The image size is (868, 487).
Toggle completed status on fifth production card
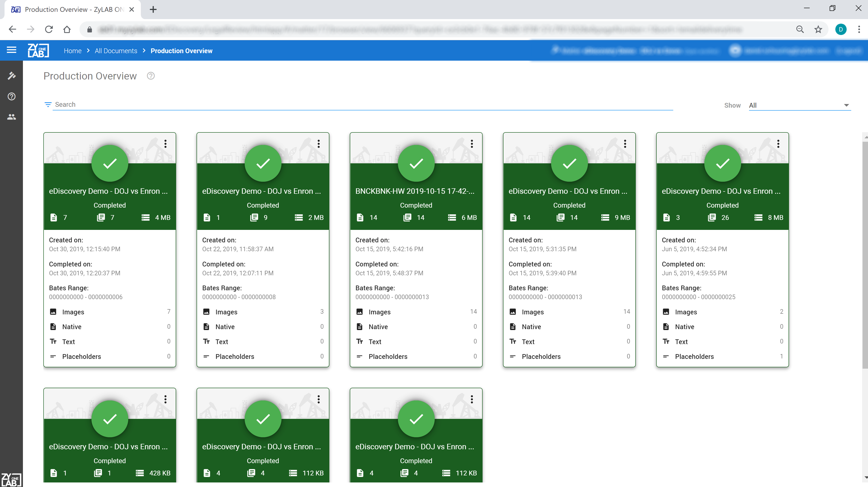[x=722, y=164]
